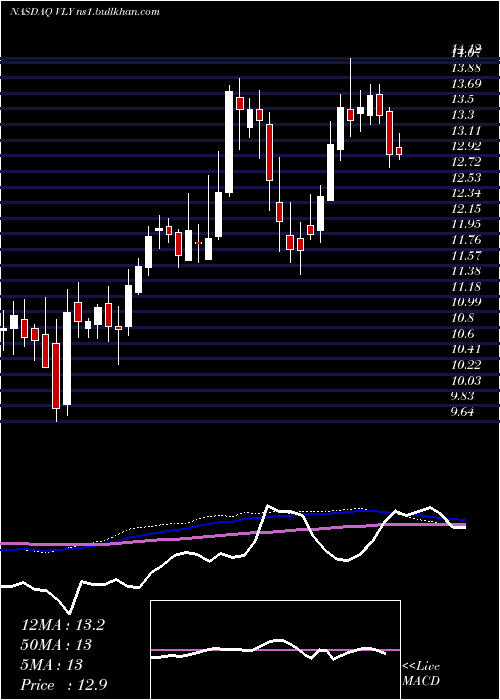The width and height of the screenshot is (500, 700).
Task: Open the Live MACD inset chart
Action: point(275,650)
